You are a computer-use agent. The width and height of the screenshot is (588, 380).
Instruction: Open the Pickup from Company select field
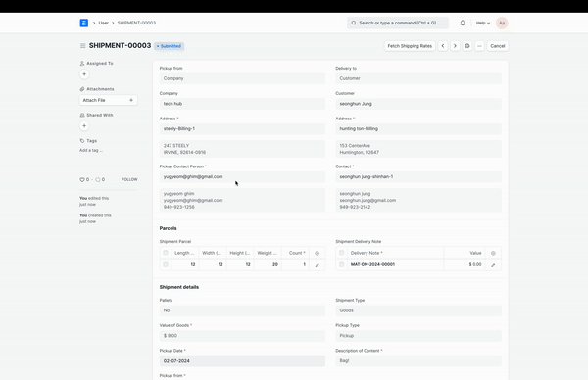pyautogui.click(x=242, y=78)
